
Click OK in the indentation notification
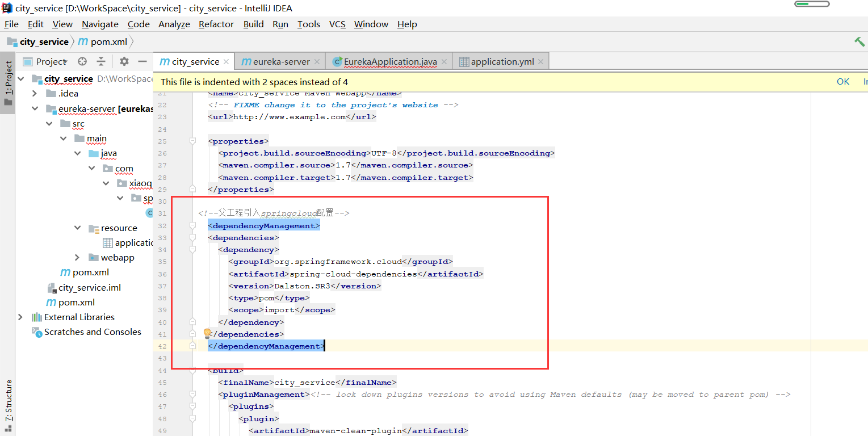843,82
